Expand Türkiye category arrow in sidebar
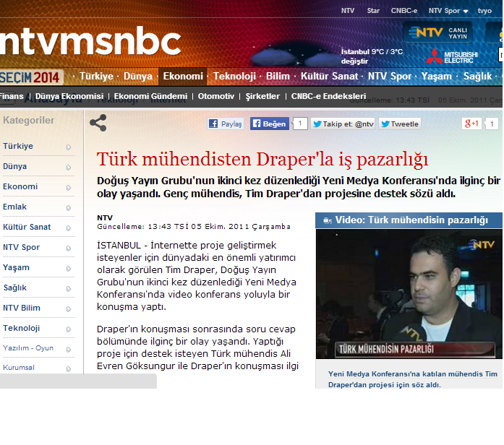504x445 pixels. (x=69, y=147)
